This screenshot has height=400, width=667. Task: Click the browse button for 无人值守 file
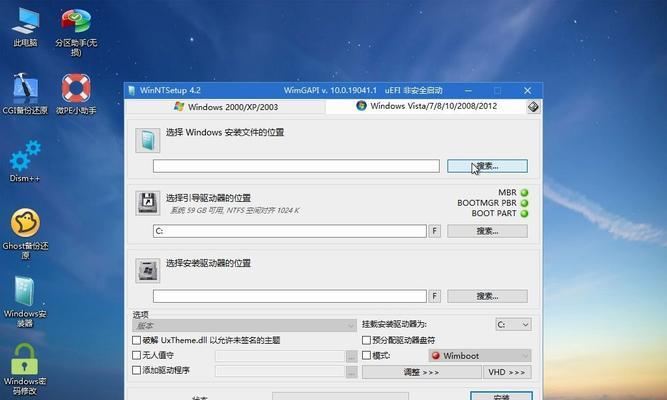(351, 357)
